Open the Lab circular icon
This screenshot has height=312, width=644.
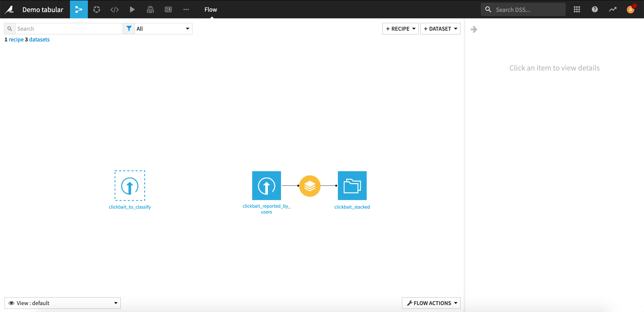click(x=97, y=9)
